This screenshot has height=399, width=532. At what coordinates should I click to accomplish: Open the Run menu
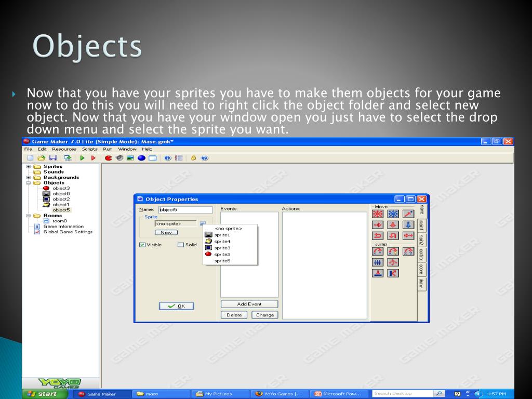[108, 149]
